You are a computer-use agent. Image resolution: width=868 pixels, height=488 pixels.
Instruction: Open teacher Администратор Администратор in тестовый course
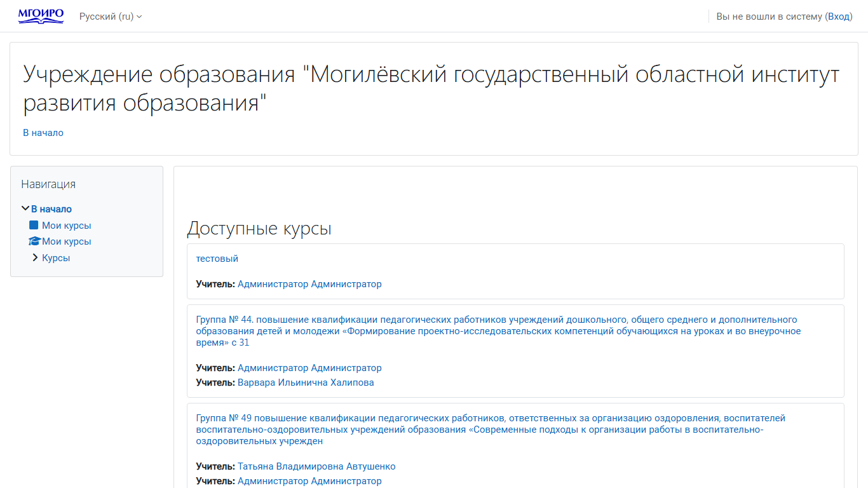coord(309,284)
